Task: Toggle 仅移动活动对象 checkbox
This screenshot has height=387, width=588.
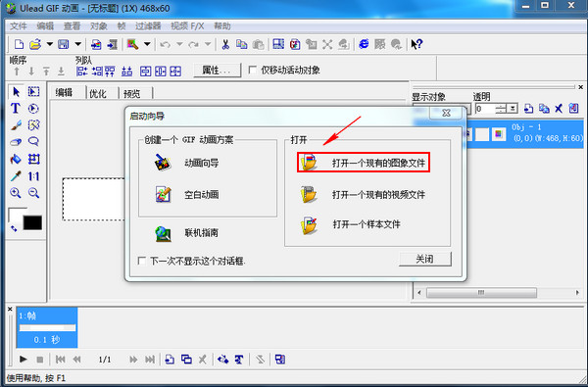Action: [253, 71]
